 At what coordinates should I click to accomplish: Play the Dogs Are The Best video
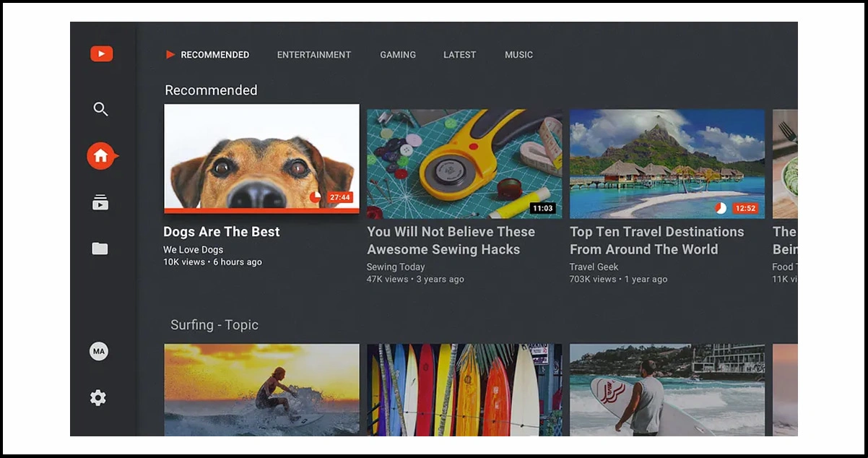tap(261, 158)
